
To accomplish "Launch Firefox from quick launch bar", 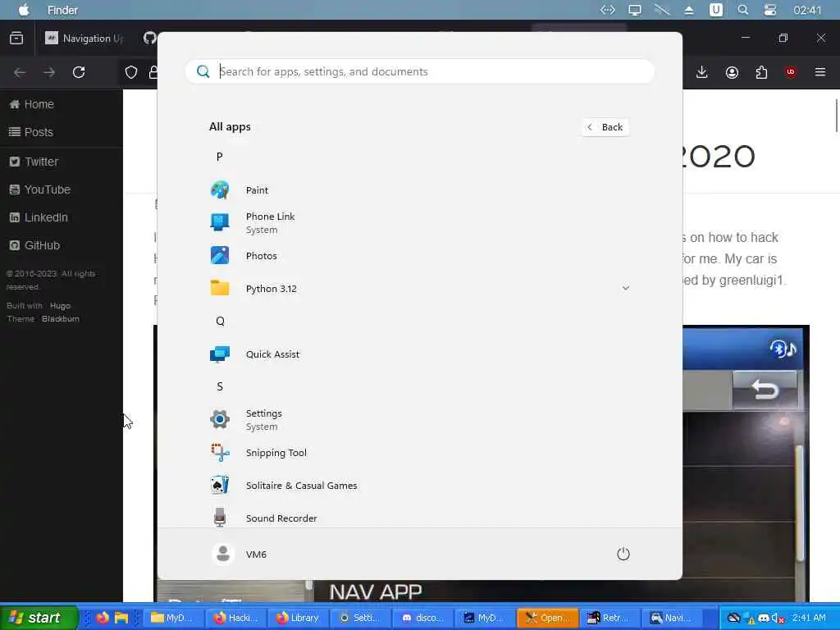I will click(103, 618).
